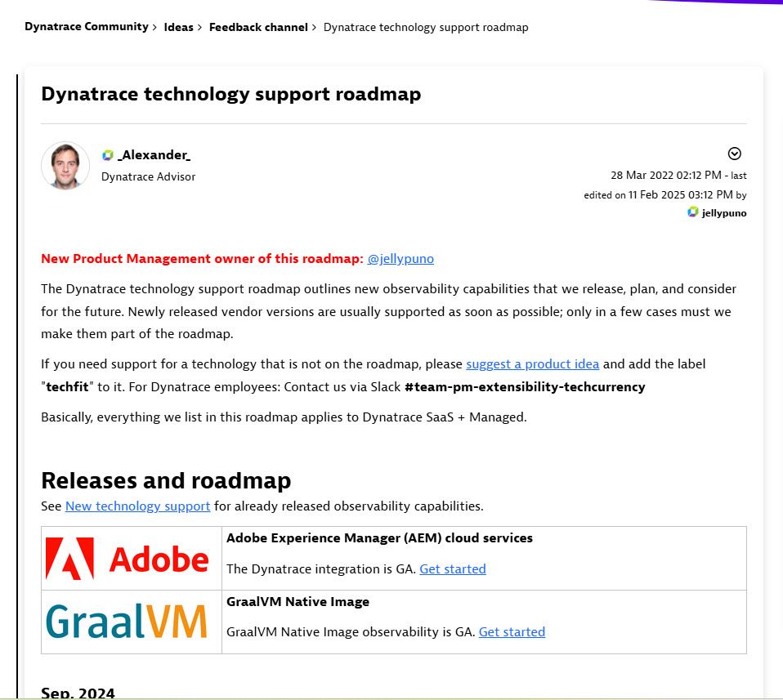Click the rank badge icon beside _Alexander_
The height and width of the screenshot is (700, 783).
point(108,155)
